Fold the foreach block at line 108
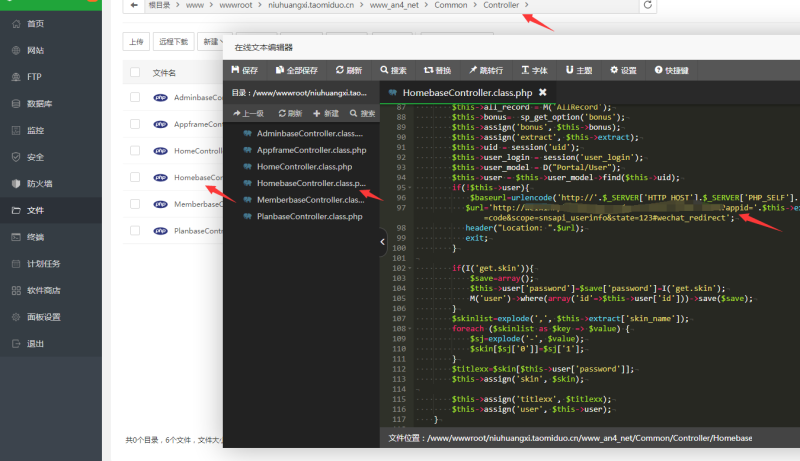The width and height of the screenshot is (800, 461). tap(410, 329)
